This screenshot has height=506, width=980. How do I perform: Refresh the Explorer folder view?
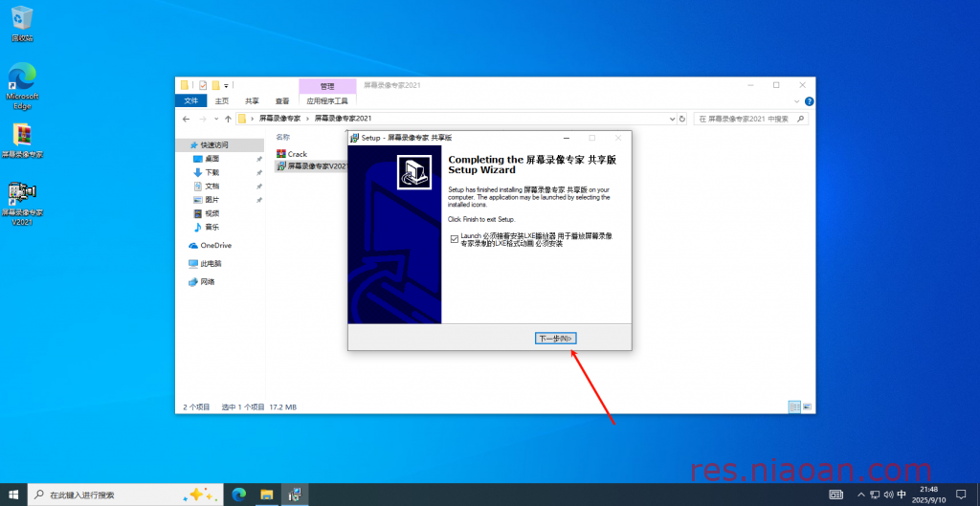pyautogui.click(x=681, y=119)
